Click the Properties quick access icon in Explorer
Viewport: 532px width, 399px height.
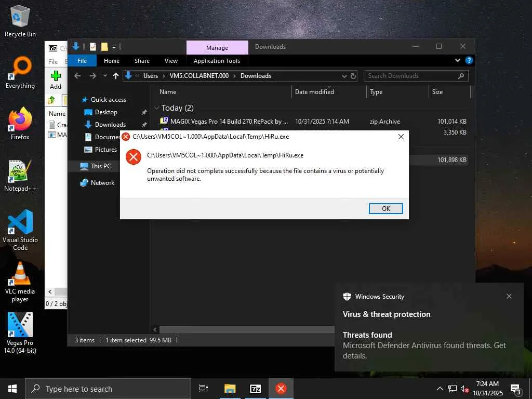(92, 47)
